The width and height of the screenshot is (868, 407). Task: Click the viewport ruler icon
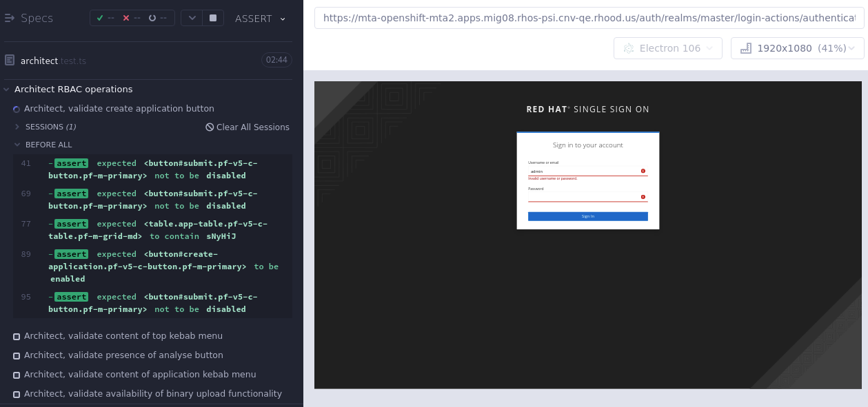(x=745, y=48)
